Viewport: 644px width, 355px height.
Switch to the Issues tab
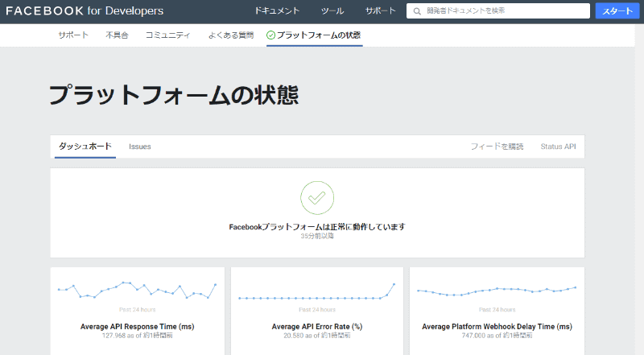click(x=139, y=147)
